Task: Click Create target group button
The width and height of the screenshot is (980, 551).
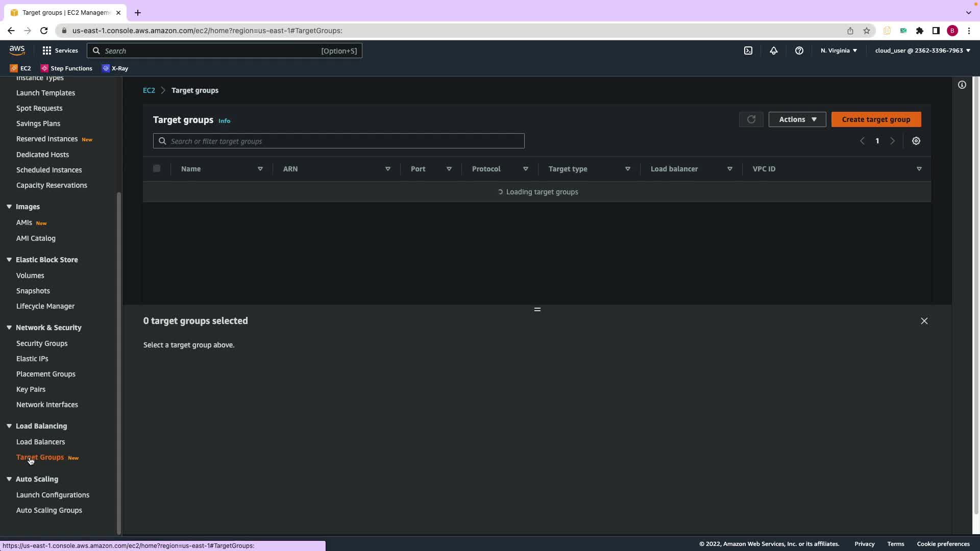Action: [x=875, y=119]
